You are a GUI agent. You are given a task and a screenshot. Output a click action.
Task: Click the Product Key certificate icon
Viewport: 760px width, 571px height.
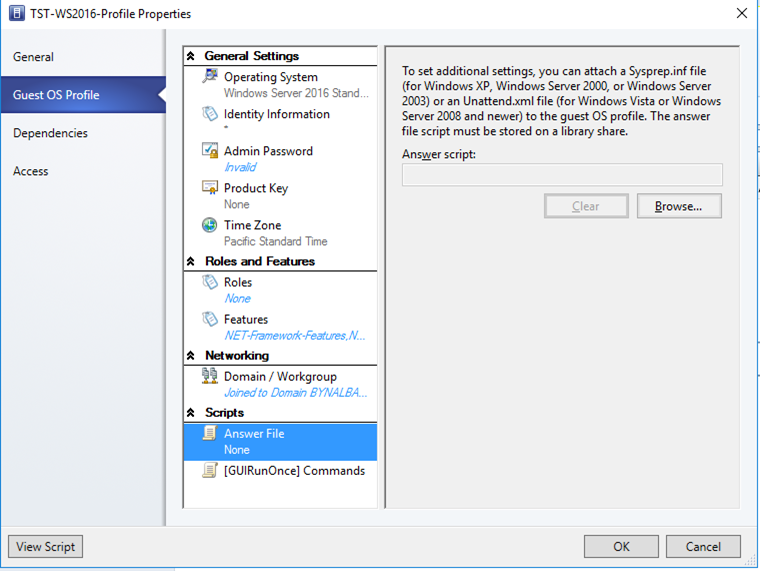tap(210, 187)
